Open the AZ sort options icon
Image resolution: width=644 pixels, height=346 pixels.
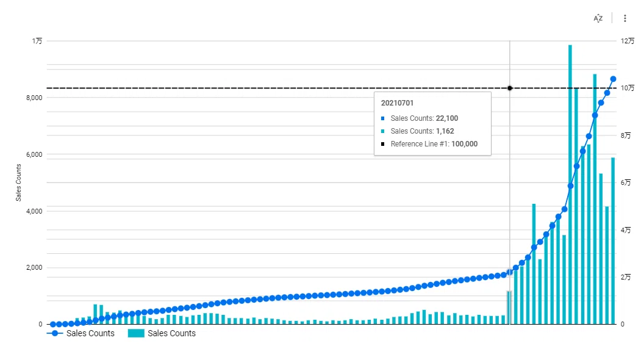(598, 18)
